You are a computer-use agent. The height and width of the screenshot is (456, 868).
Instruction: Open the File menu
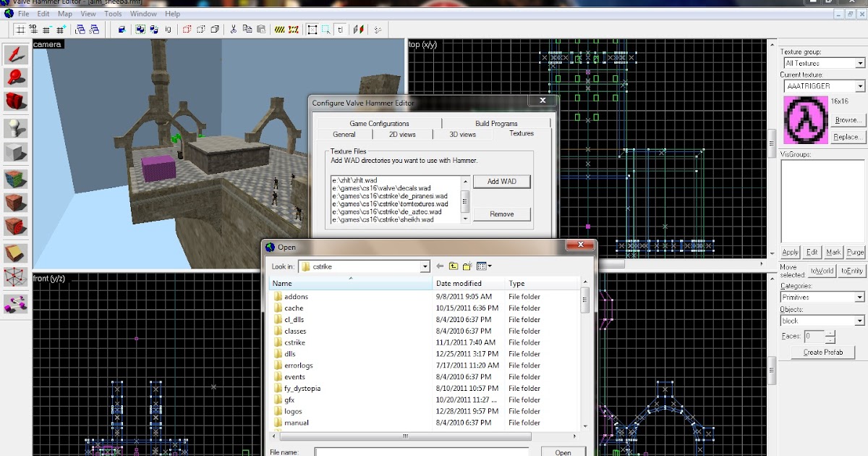pos(24,14)
